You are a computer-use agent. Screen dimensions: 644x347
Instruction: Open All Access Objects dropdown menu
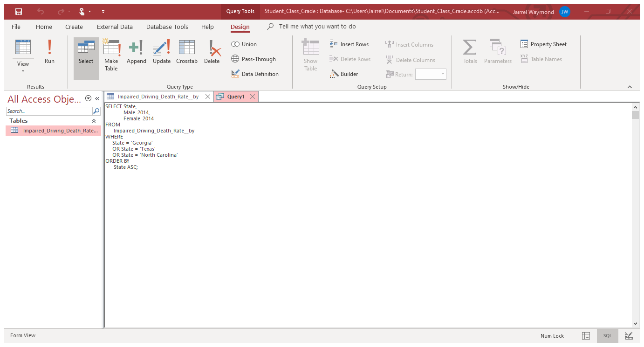point(89,98)
